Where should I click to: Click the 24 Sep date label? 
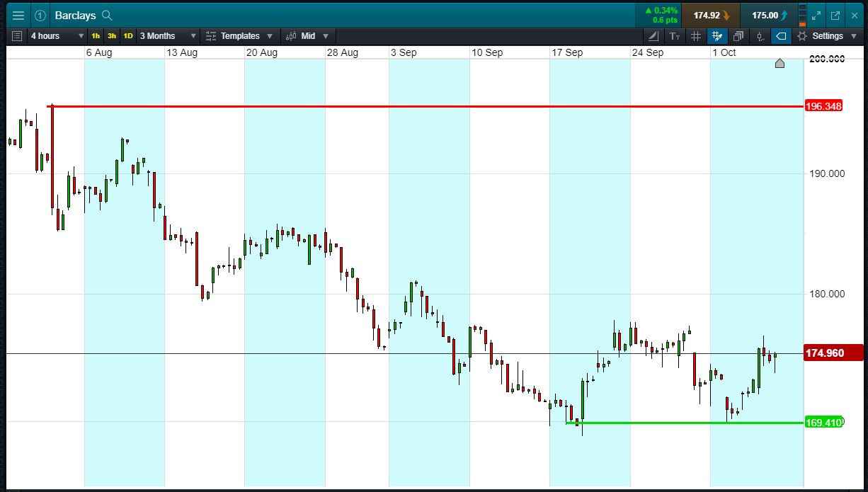pos(648,52)
